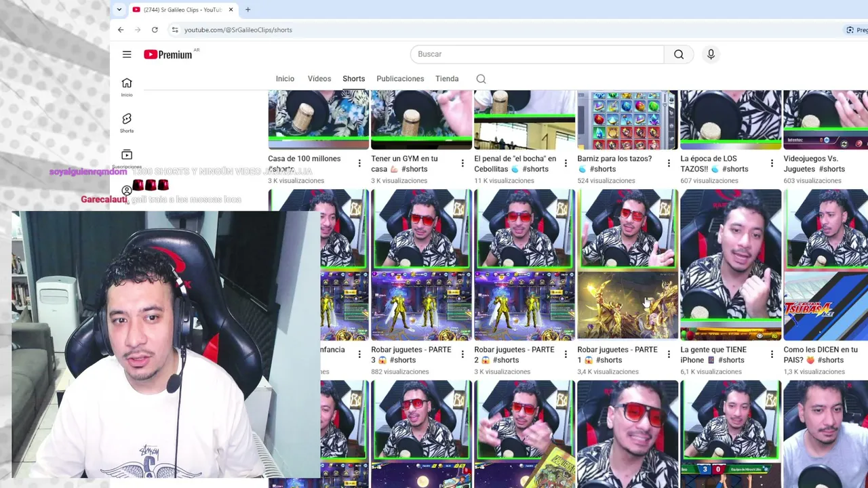Screen dimensions: 868x488
Task: Focus the Buscar search field
Action: click(537, 54)
